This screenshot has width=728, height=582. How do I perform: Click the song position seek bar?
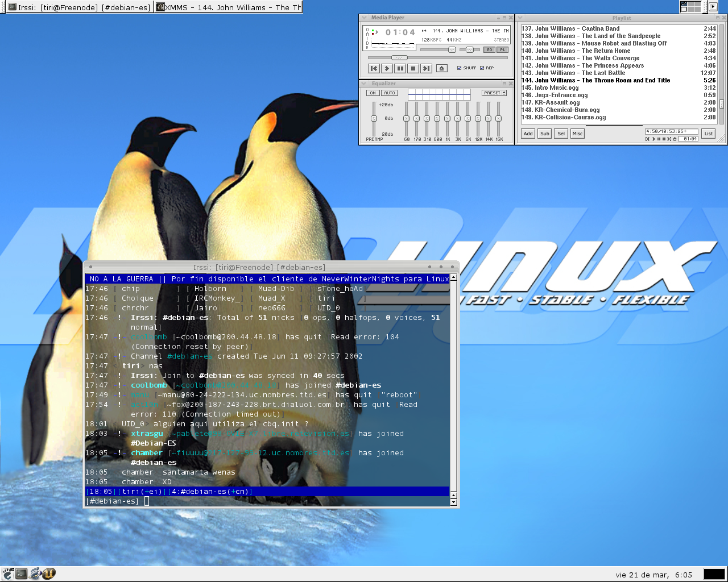(437, 57)
